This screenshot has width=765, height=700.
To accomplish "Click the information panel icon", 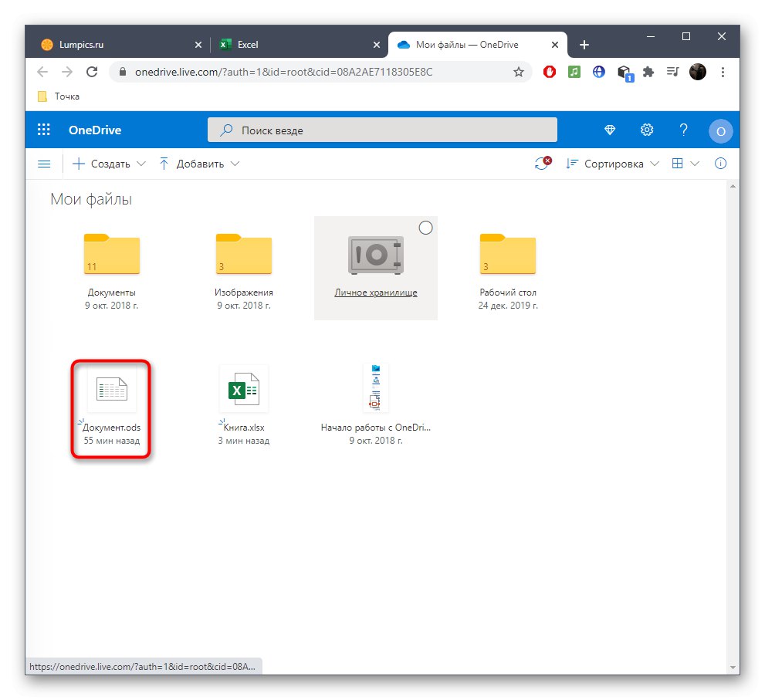I will pyautogui.click(x=720, y=164).
